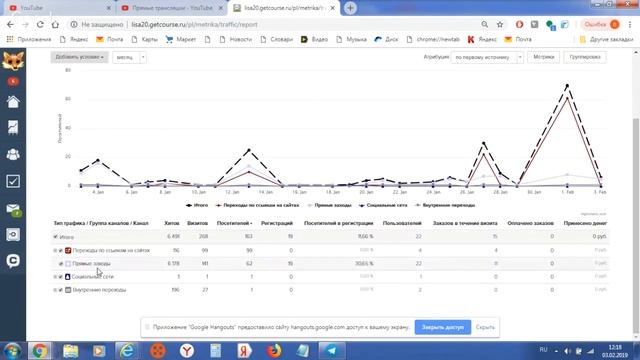Image resolution: width=640 pixels, height=360 pixels.
Task: Open the Диск bookmark
Action: [x=386, y=39]
